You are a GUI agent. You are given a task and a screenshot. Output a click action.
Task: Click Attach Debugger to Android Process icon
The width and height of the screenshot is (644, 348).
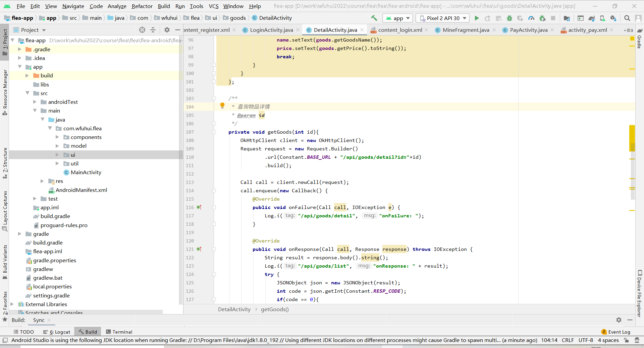click(542, 18)
